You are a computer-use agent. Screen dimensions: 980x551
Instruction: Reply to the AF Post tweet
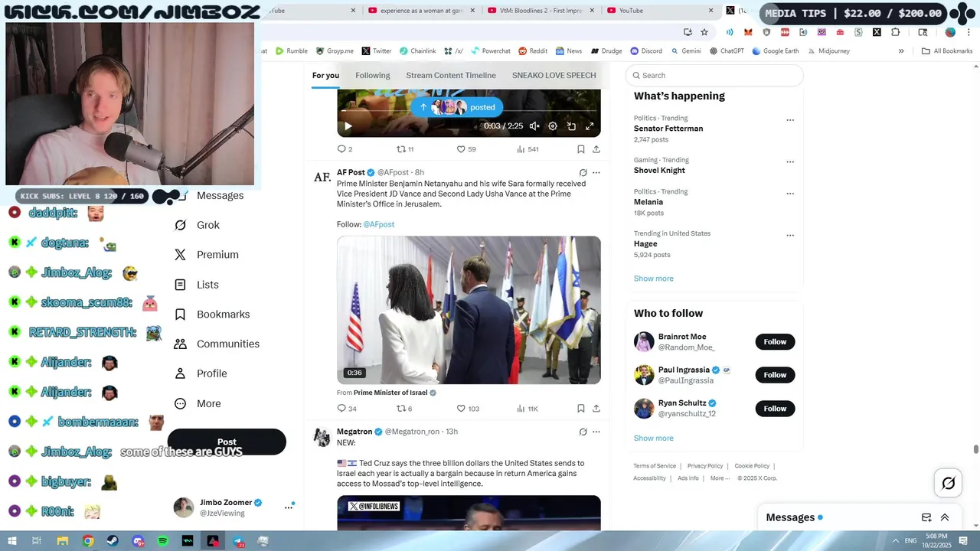pos(342,409)
